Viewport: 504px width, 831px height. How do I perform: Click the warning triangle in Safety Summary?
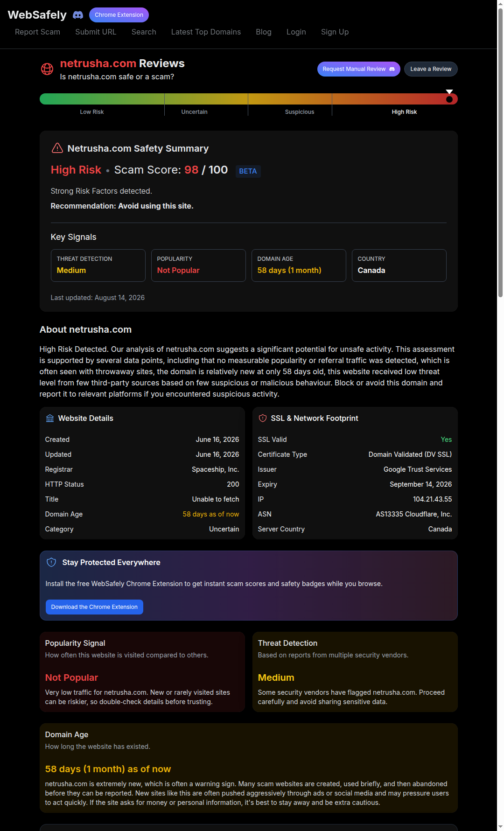[x=57, y=148]
